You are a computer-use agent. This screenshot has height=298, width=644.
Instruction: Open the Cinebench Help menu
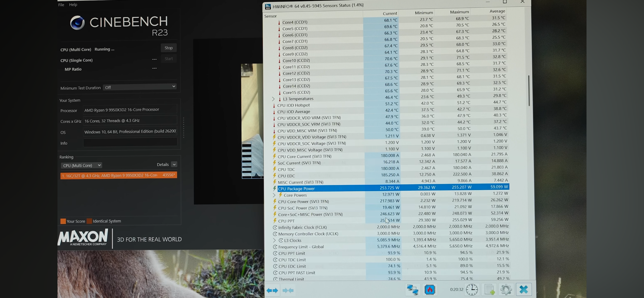click(73, 5)
